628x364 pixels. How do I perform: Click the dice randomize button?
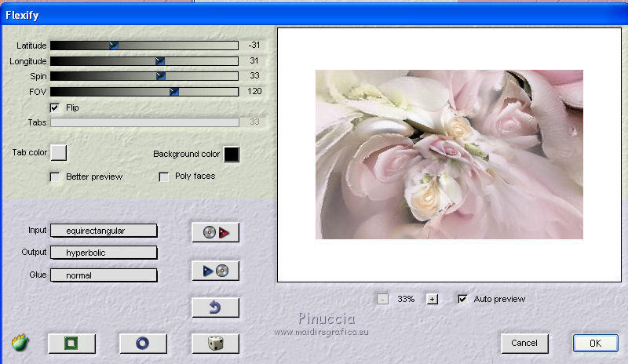pos(215,343)
